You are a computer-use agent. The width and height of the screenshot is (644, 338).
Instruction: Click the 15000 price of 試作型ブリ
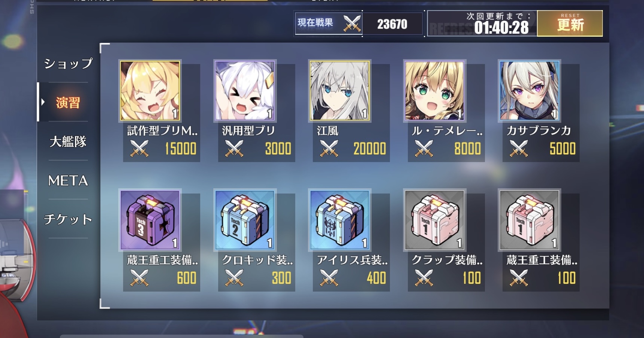click(x=181, y=149)
